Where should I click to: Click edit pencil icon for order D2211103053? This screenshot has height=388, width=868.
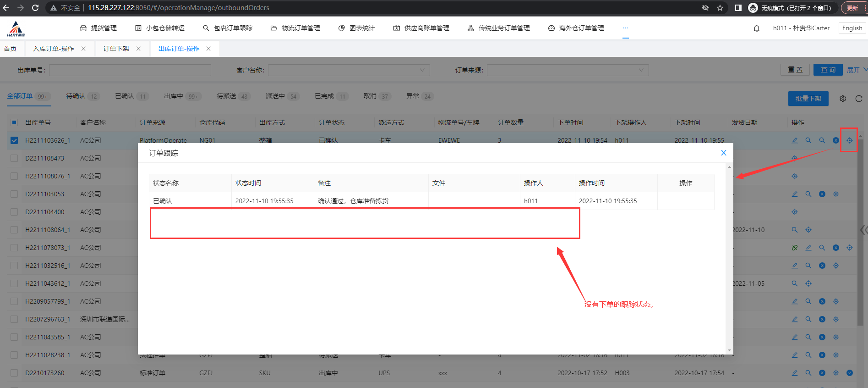[795, 194]
